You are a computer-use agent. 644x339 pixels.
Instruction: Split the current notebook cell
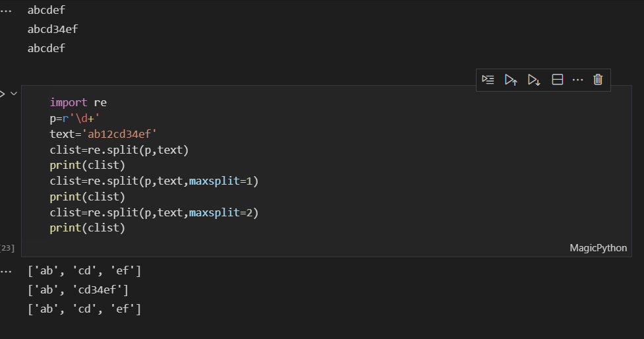[557, 80]
